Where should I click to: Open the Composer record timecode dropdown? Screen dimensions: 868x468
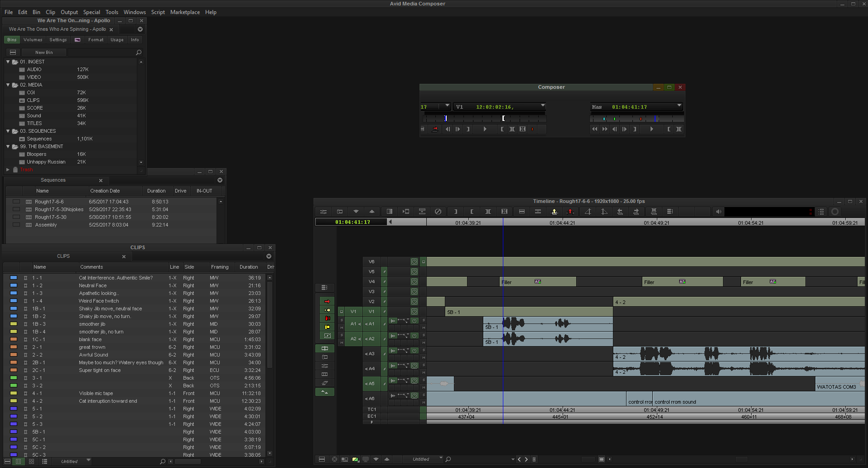point(679,106)
